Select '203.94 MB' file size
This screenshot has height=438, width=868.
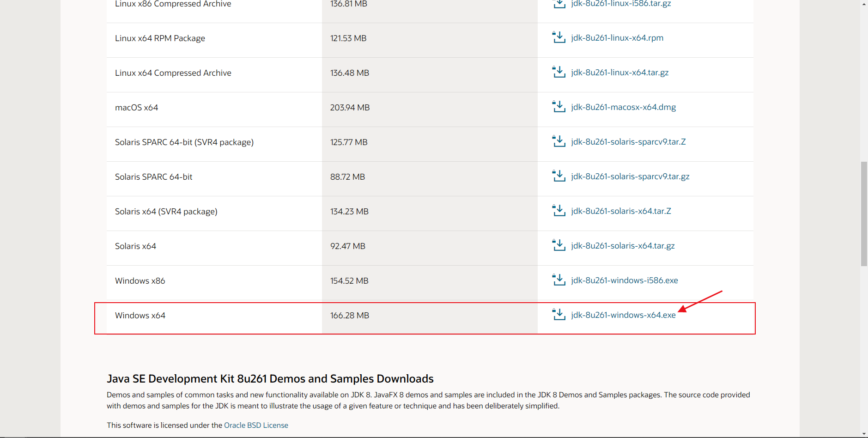(350, 108)
